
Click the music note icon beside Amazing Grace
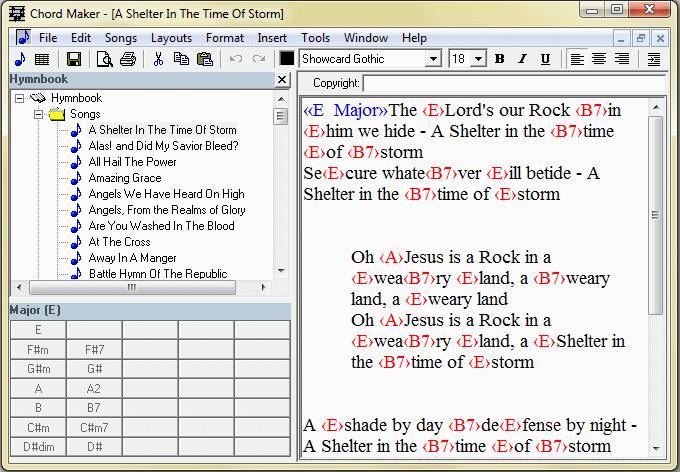(76, 178)
